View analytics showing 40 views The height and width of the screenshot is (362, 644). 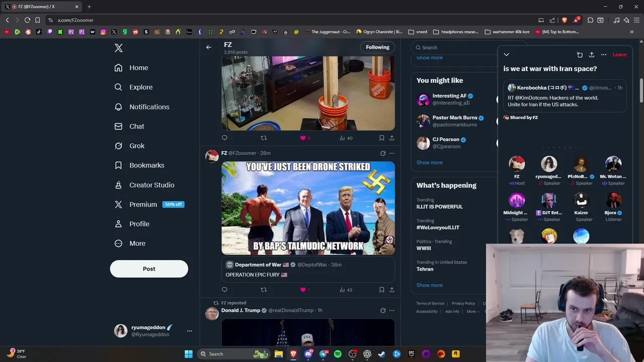click(346, 138)
